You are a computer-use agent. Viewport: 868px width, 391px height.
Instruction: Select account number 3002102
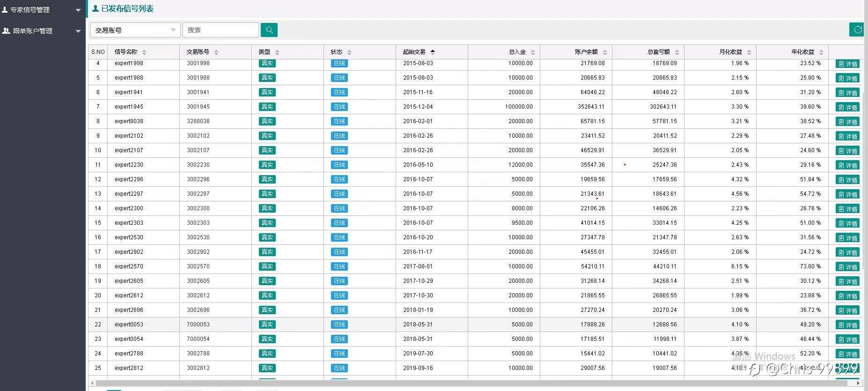click(198, 136)
